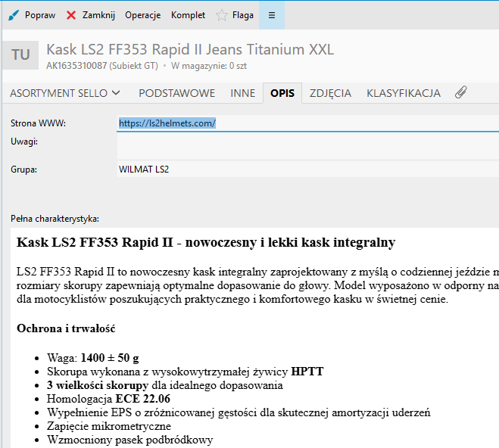Click the description heading 'nowoczesny i lekki kask integralny'
This screenshot has width=499, height=448.
tap(290, 242)
